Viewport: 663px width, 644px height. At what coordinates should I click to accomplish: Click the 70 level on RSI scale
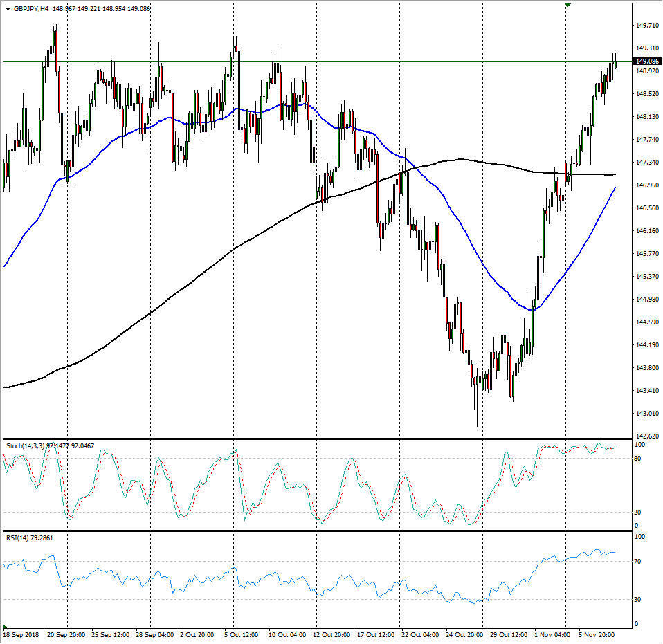638,562
